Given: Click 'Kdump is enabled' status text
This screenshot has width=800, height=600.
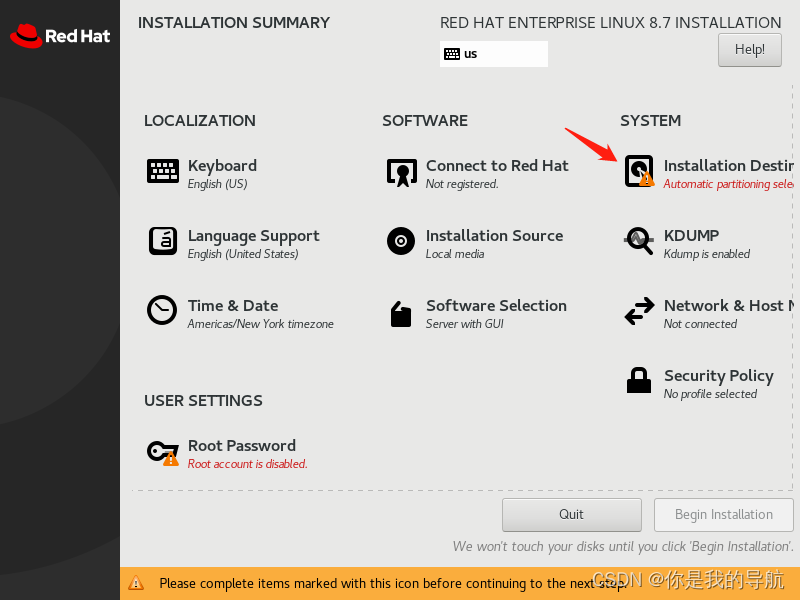Looking at the screenshot, I should (x=706, y=254).
